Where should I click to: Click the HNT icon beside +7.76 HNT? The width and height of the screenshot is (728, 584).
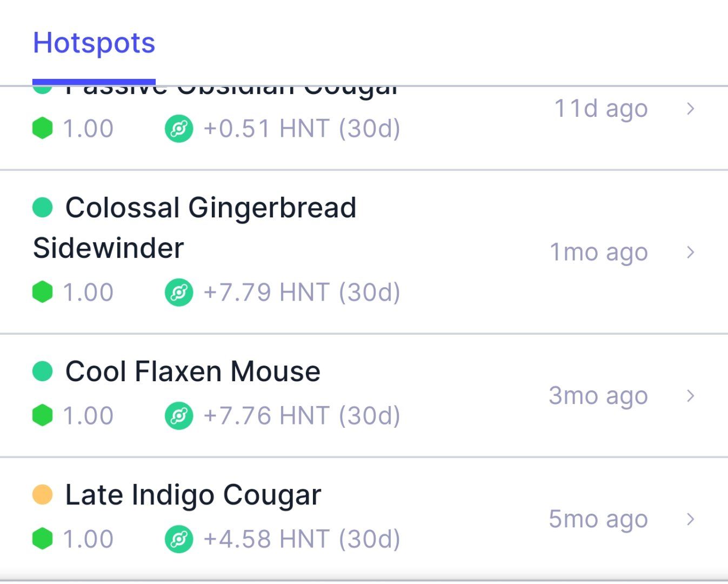pos(179,415)
